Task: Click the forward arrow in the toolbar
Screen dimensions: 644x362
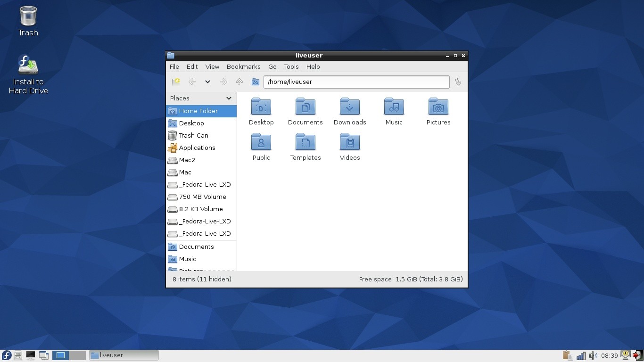Action: pos(223,82)
